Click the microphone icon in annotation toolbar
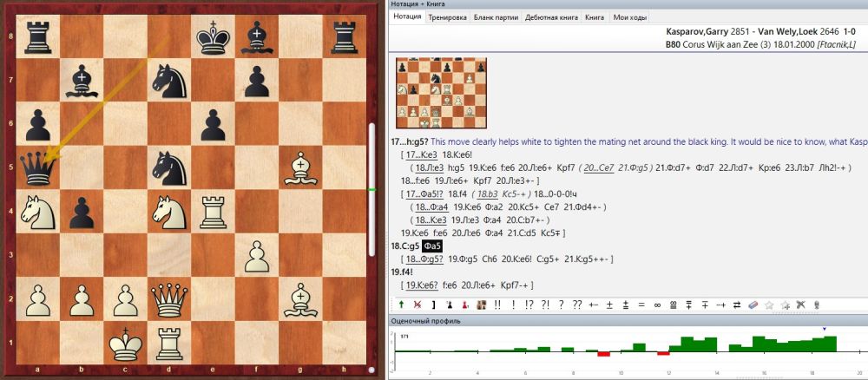 [x=816, y=305]
